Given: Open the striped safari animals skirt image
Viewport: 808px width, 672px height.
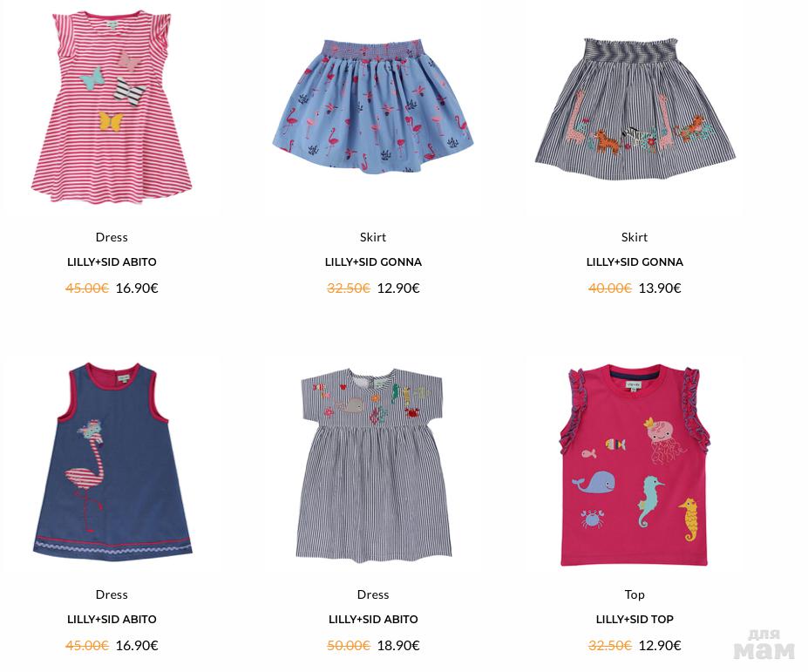Looking at the screenshot, I should pos(635,109).
